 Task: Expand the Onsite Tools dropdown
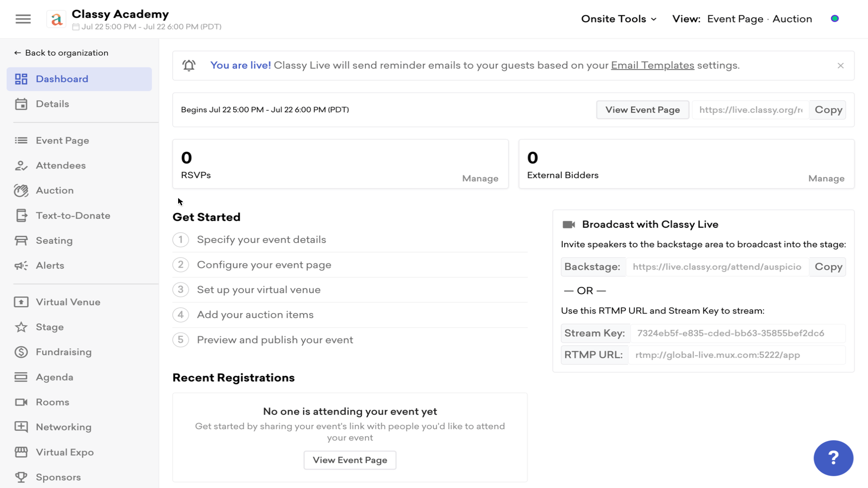pyautogui.click(x=618, y=19)
